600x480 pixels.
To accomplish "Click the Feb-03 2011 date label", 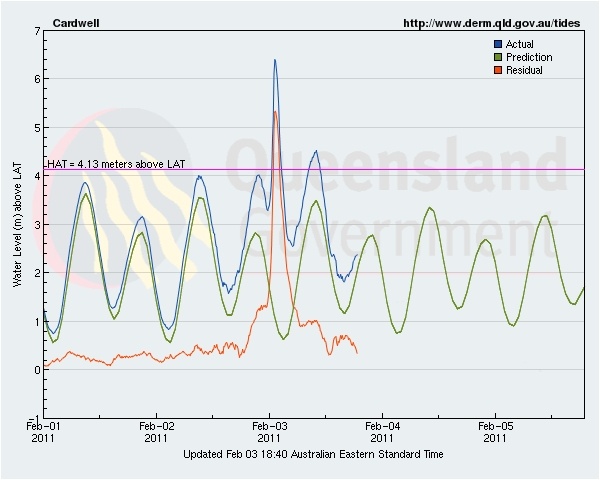I will [x=269, y=432].
